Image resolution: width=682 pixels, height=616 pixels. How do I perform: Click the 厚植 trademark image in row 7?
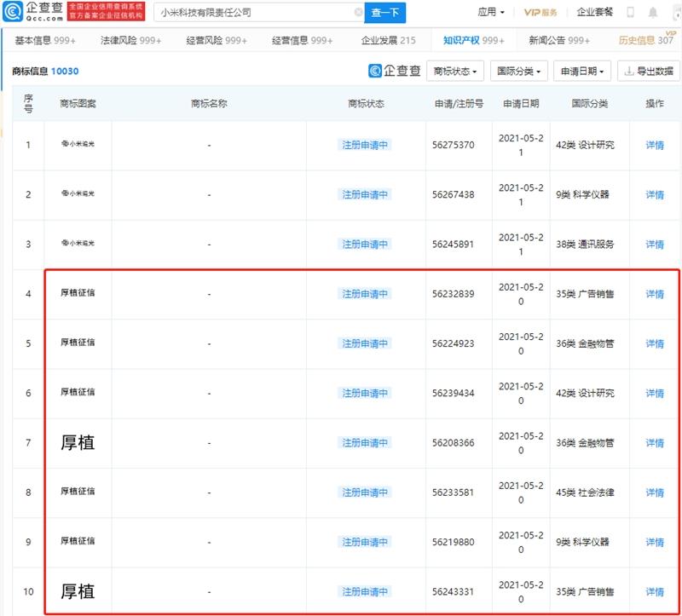[78, 442]
